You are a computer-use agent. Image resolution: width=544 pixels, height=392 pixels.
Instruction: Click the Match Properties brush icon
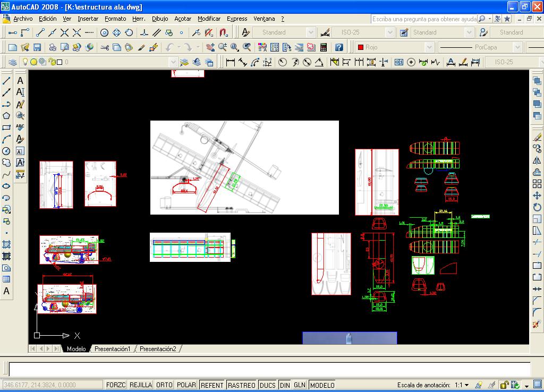(142, 47)
